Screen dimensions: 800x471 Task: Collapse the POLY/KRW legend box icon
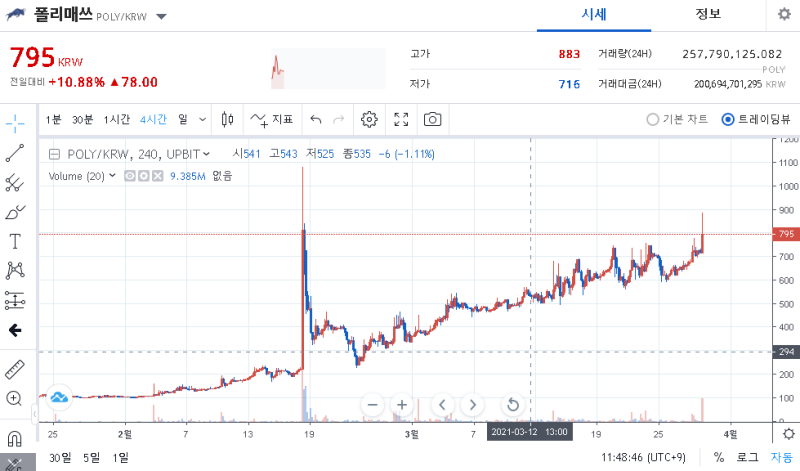pyautogui.click(x=54, y=154)
